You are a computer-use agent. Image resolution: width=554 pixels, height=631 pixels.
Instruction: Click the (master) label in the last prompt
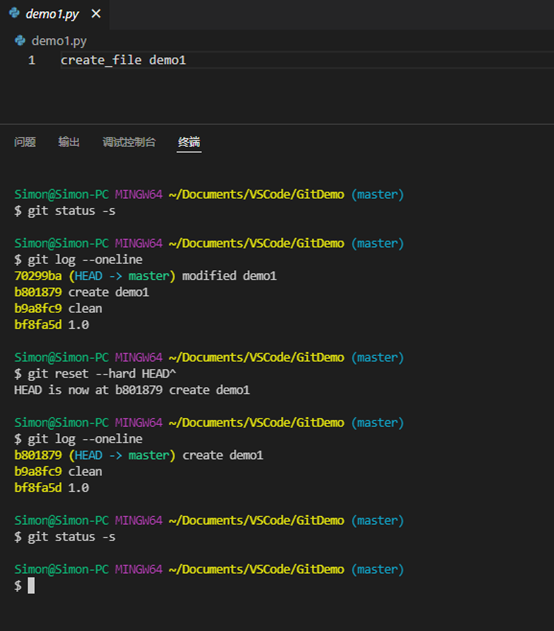[377, 569]
